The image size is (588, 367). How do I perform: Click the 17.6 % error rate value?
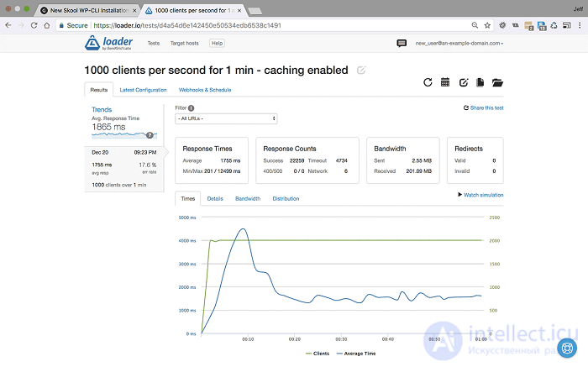148,165
